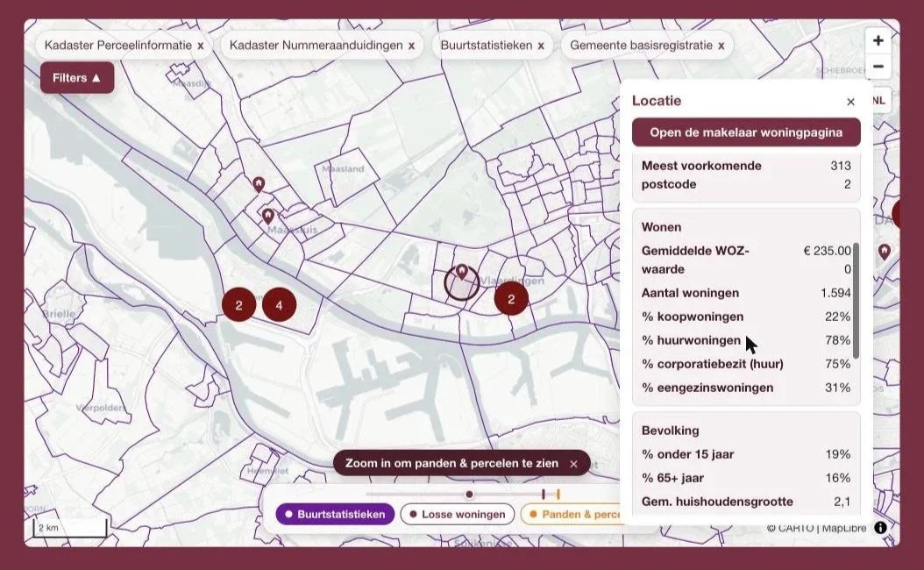Screen dimensions: 924x570
Task: Click the % onder 15 jaar row
Action: pos(746,454)
